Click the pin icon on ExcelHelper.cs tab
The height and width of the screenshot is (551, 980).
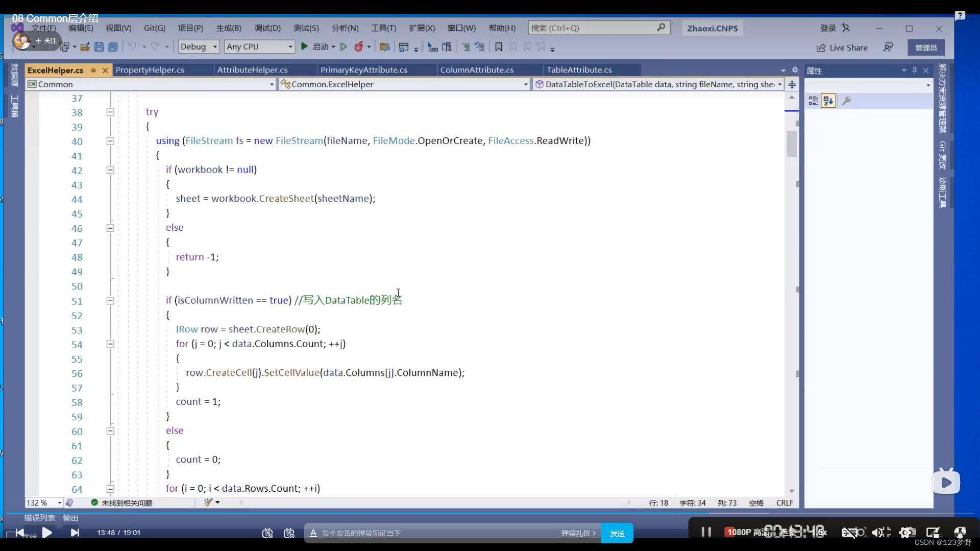[93, 70]
